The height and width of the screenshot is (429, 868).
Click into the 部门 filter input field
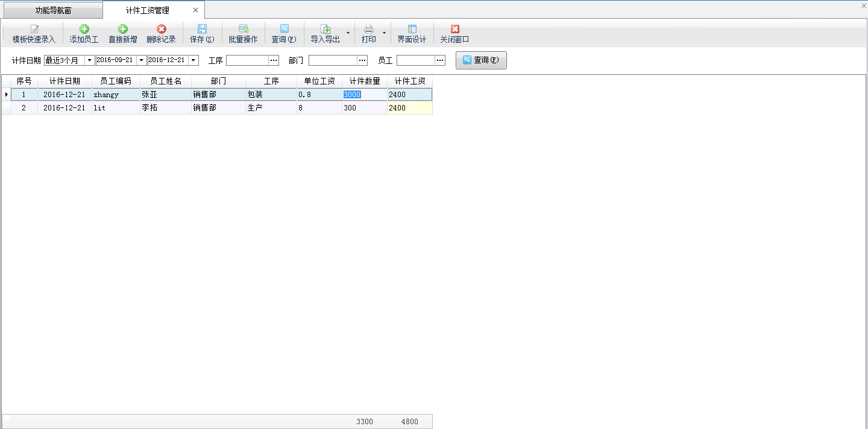click(x=333, y=60)
